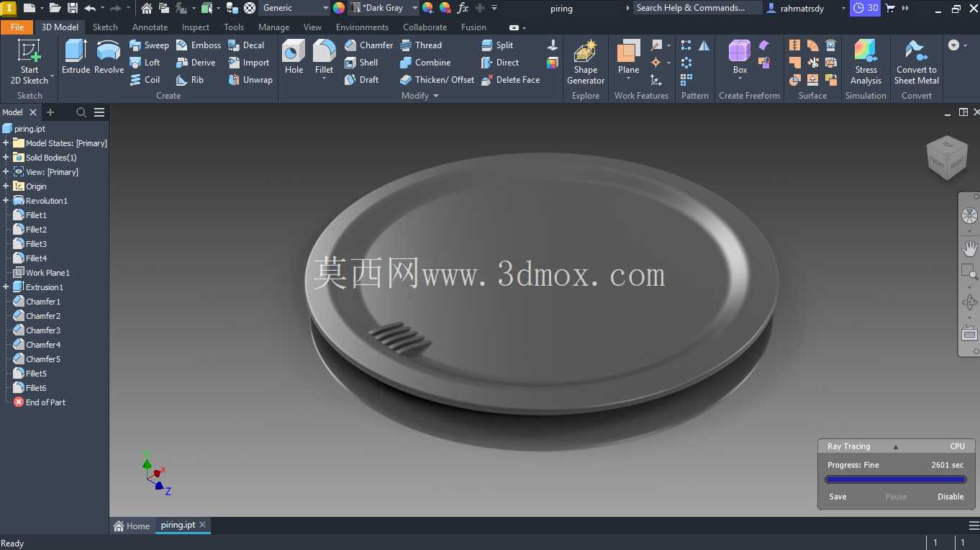Pick the Decal tool
Screen dimensions: 980x550
[246, 45]
